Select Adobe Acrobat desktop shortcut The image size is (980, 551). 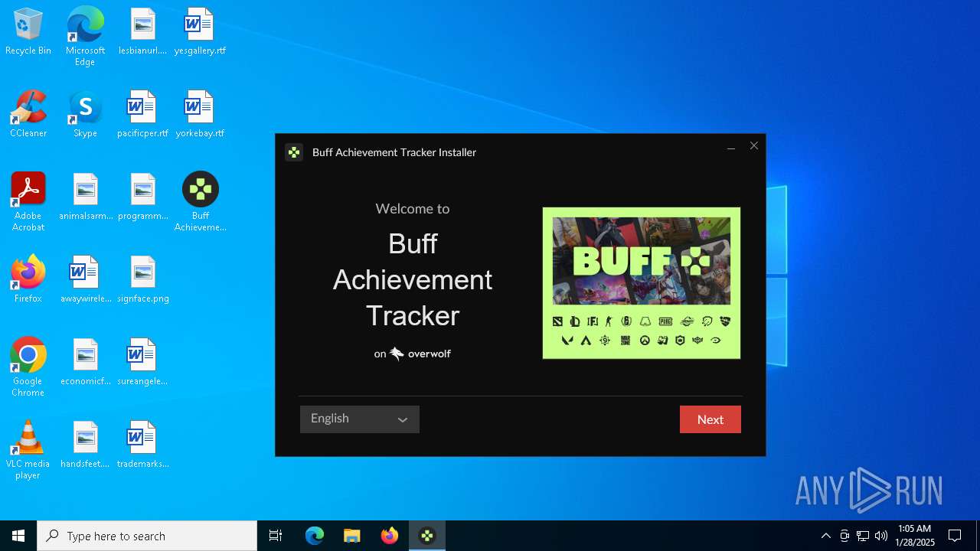pyautogui.click(x=28, y=202)
